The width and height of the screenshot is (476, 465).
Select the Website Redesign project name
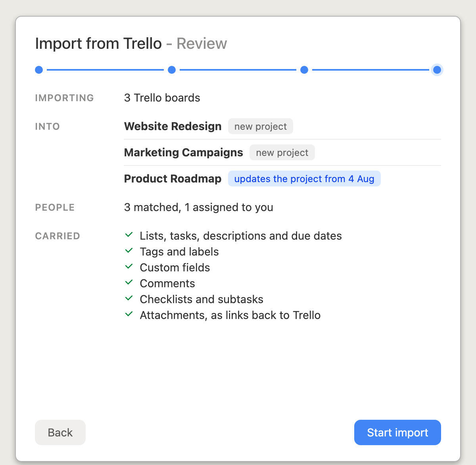point(173,127)
